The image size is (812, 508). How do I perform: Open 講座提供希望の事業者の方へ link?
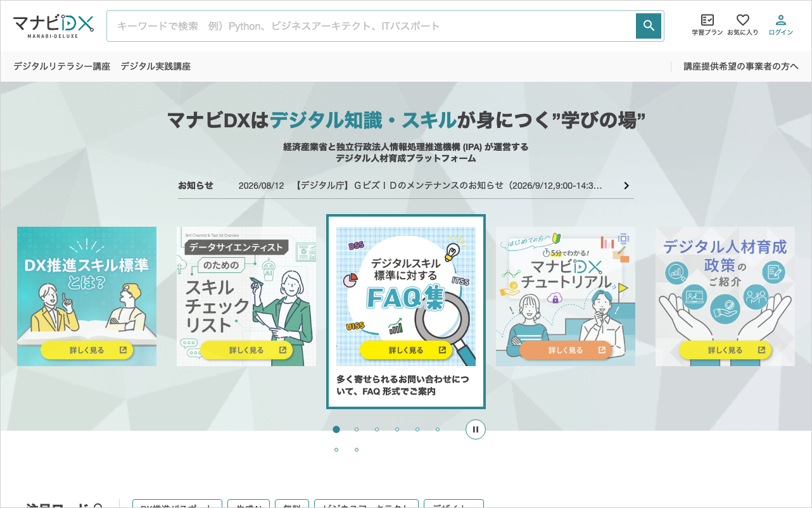click(741, 66)
